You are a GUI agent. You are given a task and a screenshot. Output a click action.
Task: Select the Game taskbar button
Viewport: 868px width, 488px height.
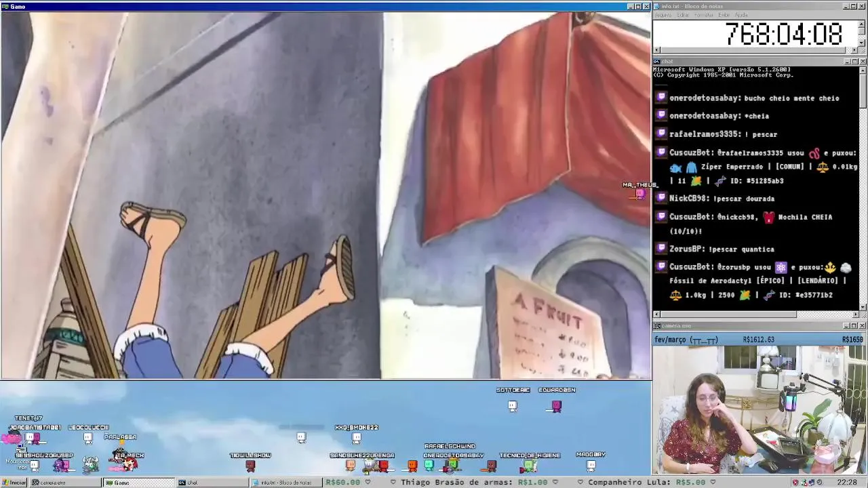(138, 483)
